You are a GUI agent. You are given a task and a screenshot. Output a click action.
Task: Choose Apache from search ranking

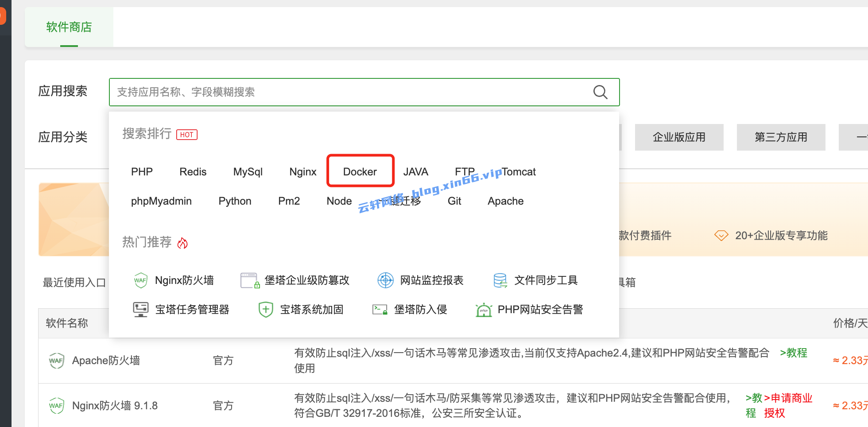[506, 201]
